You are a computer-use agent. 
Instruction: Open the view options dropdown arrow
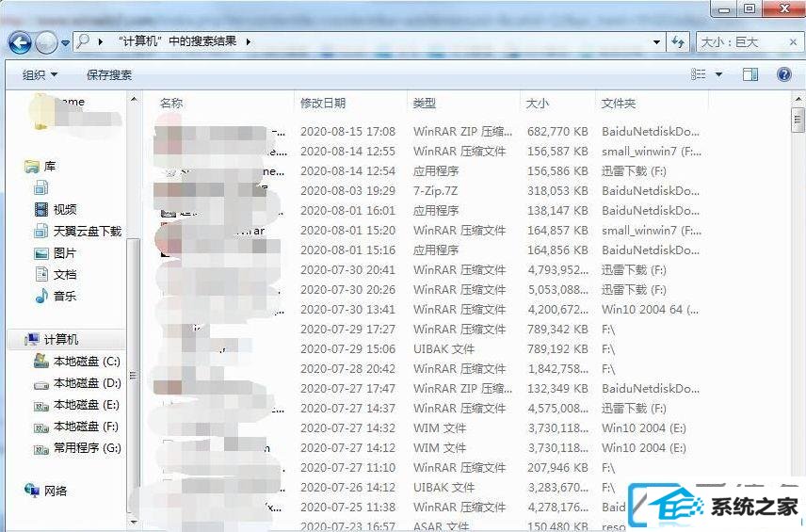pos(718,74)
